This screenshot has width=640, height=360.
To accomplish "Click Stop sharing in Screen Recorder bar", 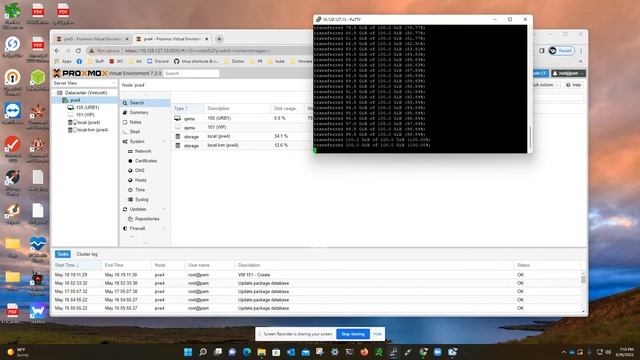I will tap(353, 334).
